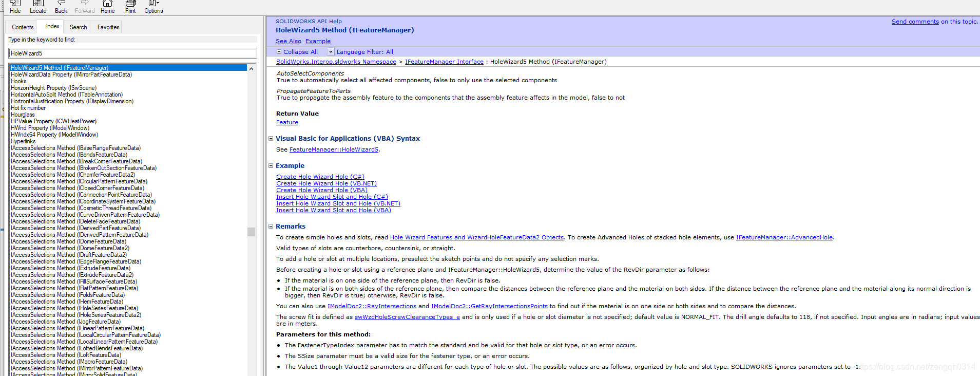Open IFeatureManager Interface breadcrumb link

pos(444,62)
